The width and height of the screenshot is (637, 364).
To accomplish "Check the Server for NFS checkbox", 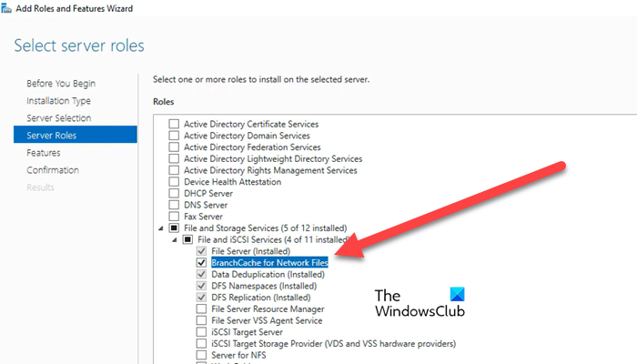I will click(x=201, y=355).
